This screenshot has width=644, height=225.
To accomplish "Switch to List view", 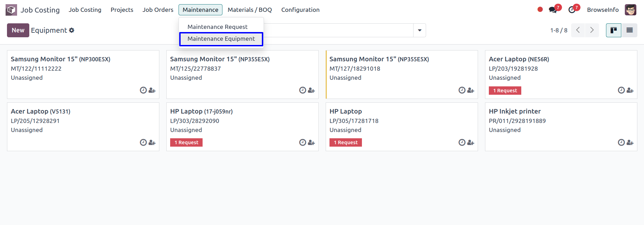I will [629, 30].
